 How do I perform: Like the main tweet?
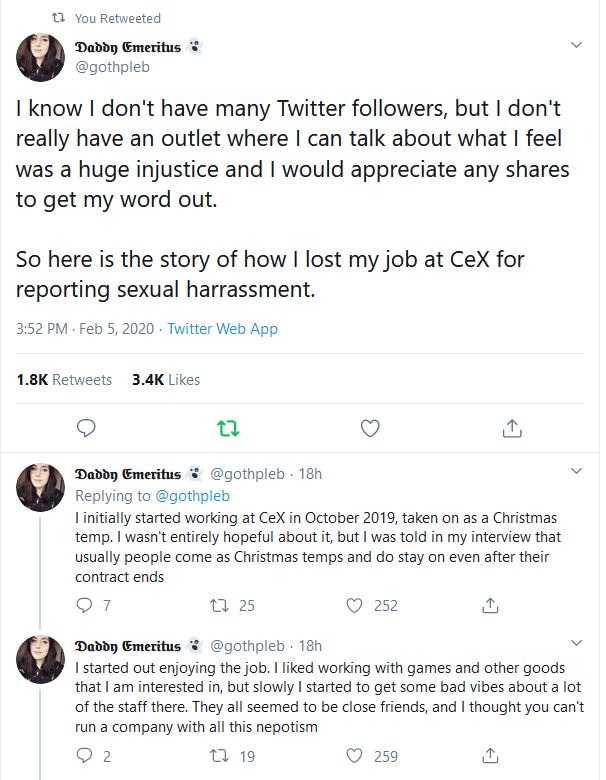pyautogui.click(x=370, y=429)
